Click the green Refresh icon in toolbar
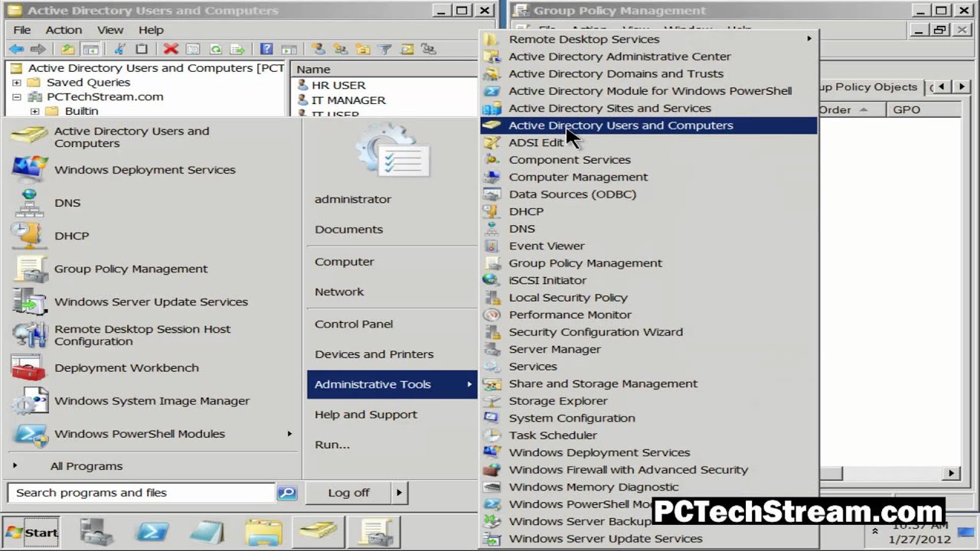The height and width of the screenshot is (551, 980). coord(216,49)
